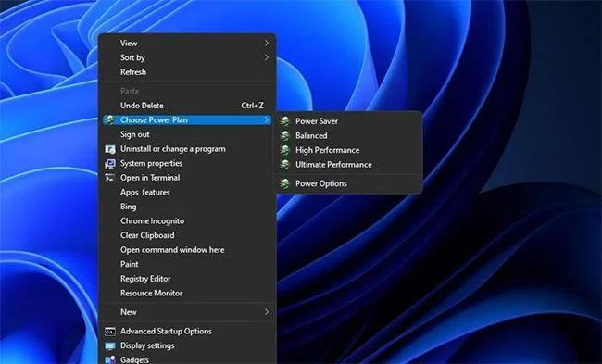602x364 pixels.
Task: Open the New menu entry
Action: pos(187,312)
